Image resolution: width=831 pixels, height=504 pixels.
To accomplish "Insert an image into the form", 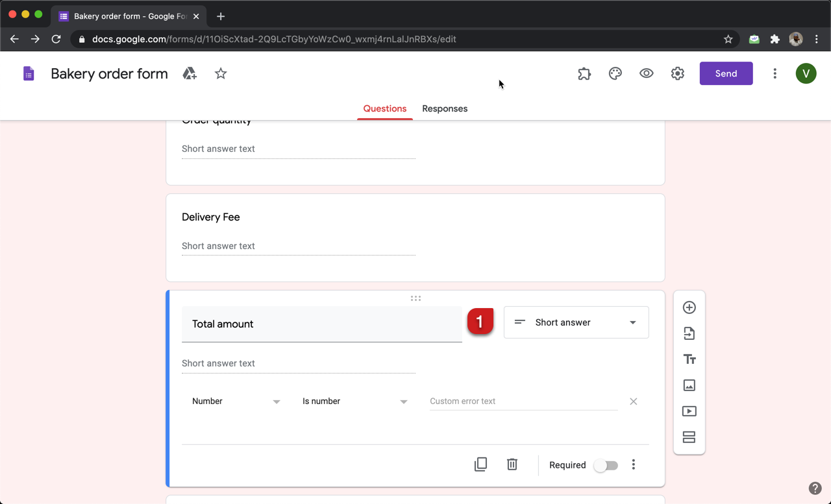I will click(689, 385).
